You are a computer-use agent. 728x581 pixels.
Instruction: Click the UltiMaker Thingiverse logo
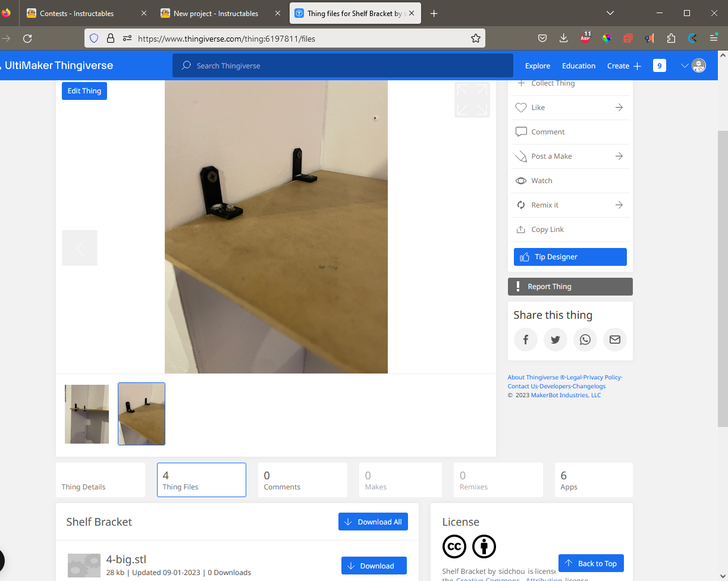pos(57,66)
